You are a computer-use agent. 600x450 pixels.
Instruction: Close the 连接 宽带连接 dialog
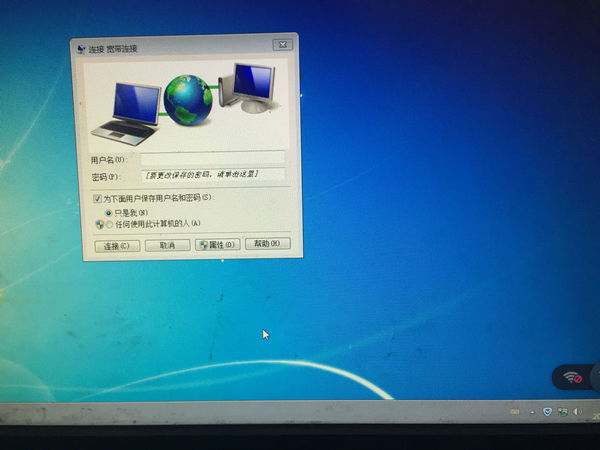click(x=283, y=45)
